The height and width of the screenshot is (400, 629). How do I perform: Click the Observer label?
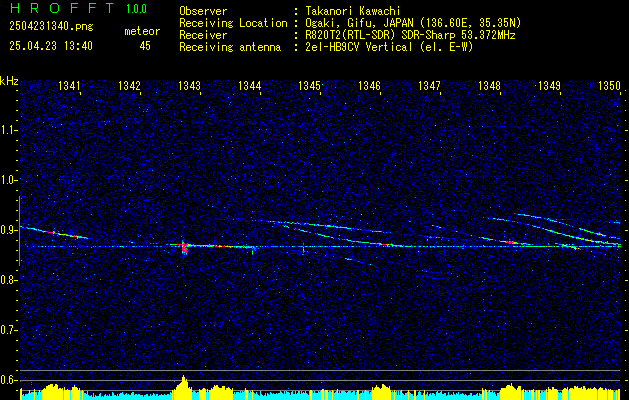(203, 11)
